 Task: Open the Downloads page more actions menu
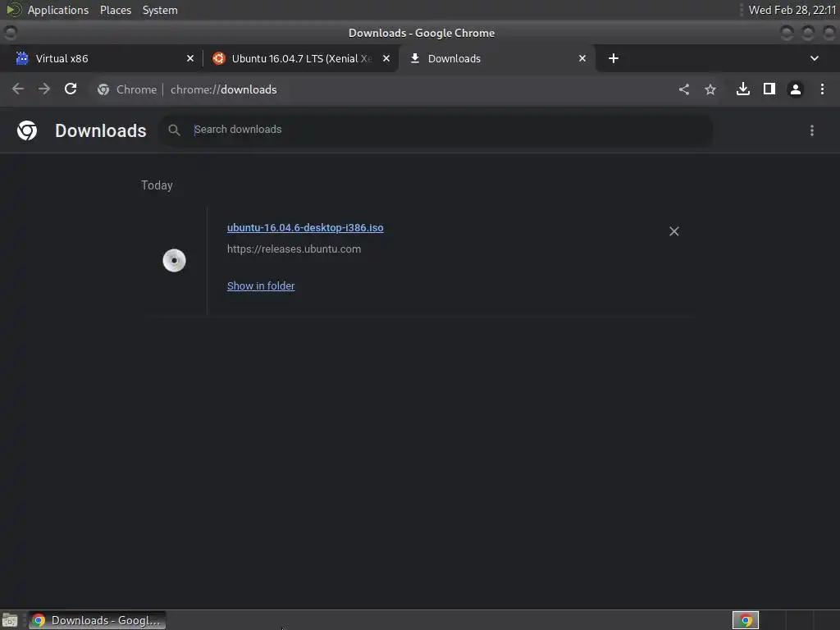812,130
